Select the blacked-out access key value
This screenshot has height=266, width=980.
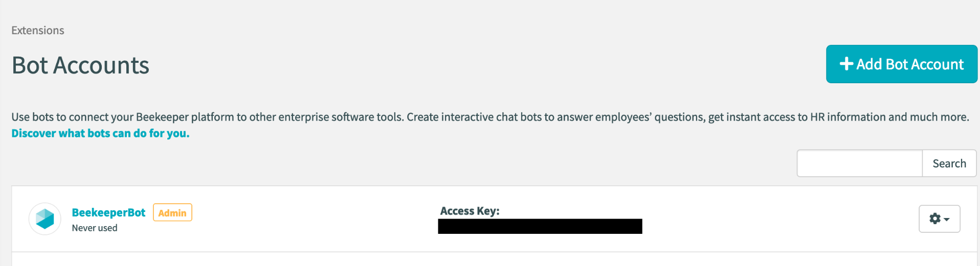click(x=540, y=227)
